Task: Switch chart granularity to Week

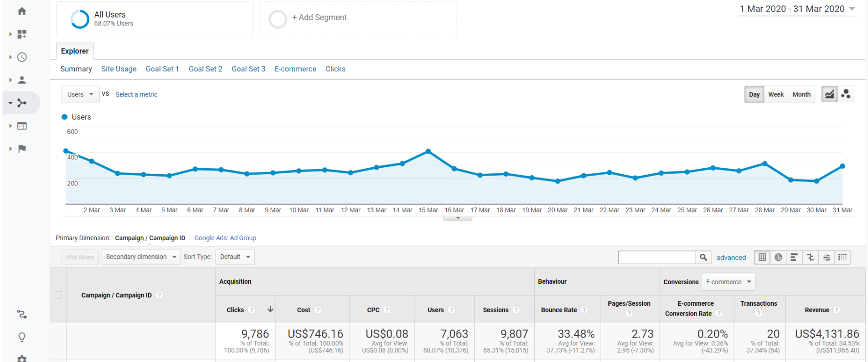Action: click(776, 94)
